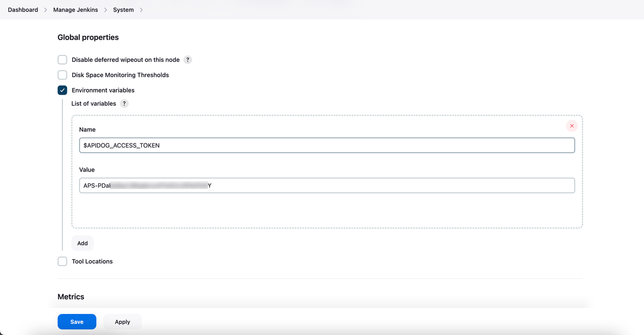This screenshot has height=335, width=644.
Task: Select the Global properties heading
Action: click(x=88, y=37)
